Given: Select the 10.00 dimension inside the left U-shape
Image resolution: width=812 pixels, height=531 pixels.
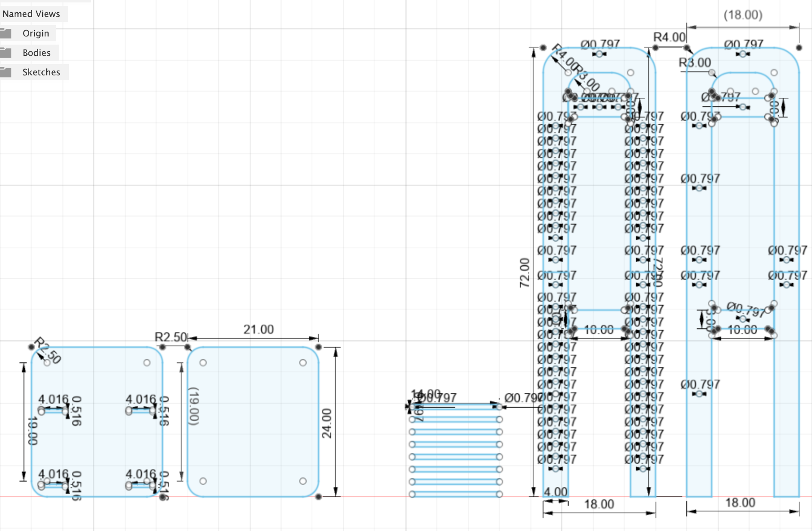Looking at the screenshot, I should point(599,330).
